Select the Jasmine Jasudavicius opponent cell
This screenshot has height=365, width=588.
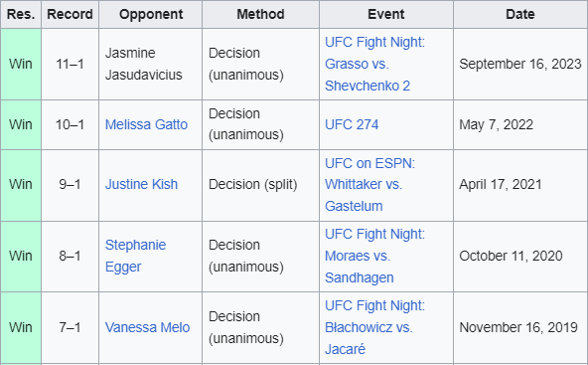151,65
